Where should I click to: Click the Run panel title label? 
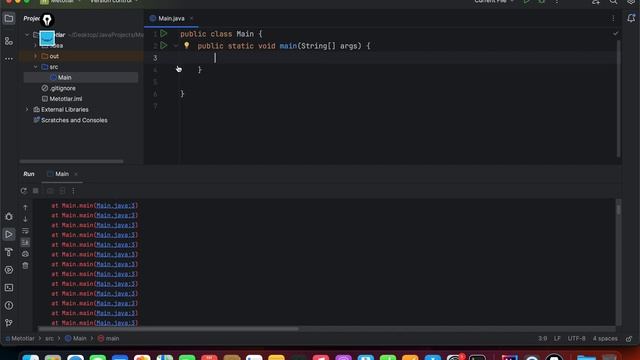(x=29, y=174)
